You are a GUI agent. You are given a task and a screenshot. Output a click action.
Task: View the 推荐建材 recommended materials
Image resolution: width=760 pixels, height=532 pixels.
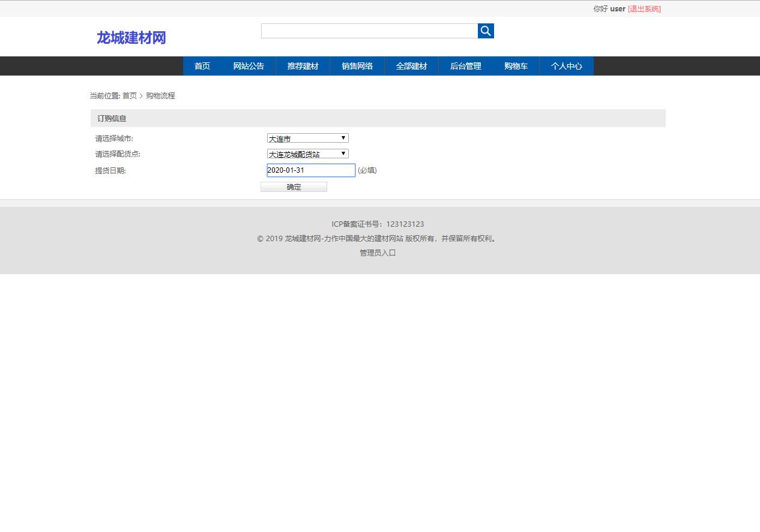click(x=303, y=66)
